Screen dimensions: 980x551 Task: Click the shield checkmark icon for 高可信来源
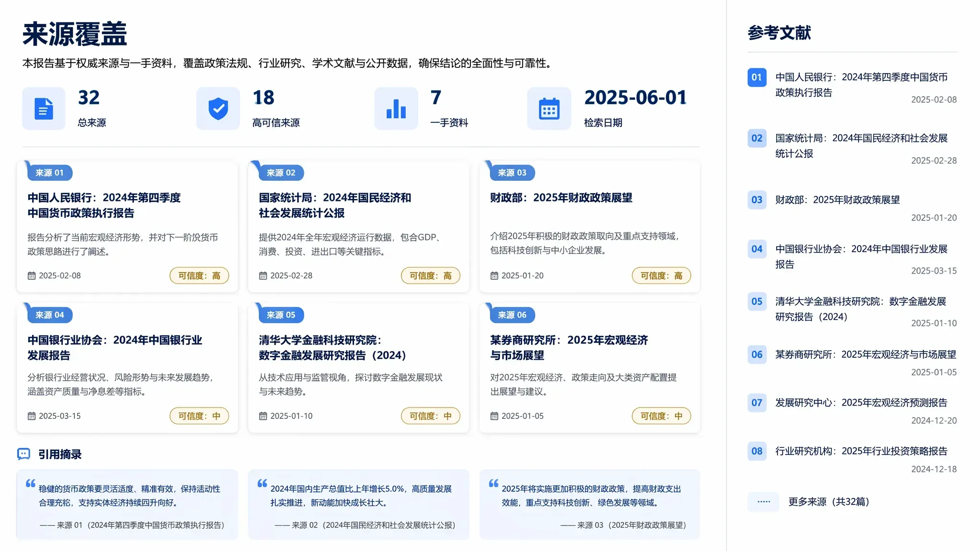coord(218,109)
